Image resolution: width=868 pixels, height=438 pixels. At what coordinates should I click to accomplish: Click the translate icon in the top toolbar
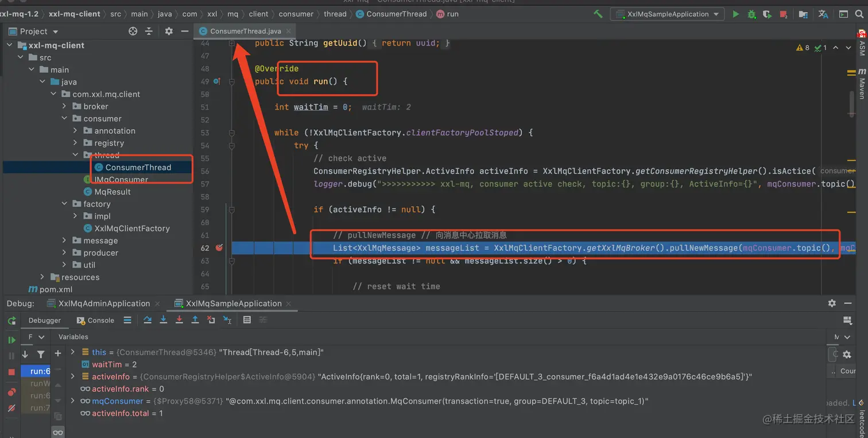tap(823, 14)
